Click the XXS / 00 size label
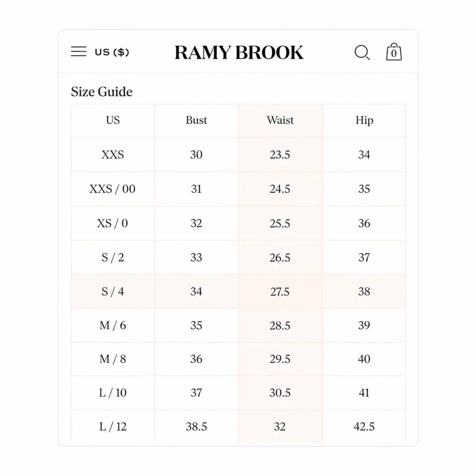The image size is (476, 476). click(x=113, y=189)
